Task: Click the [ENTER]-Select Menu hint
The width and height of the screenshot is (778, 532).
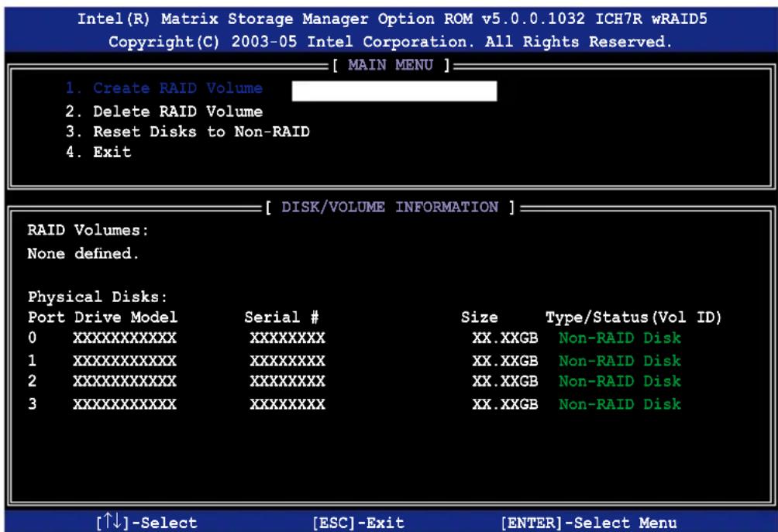Action: (588, 523)
